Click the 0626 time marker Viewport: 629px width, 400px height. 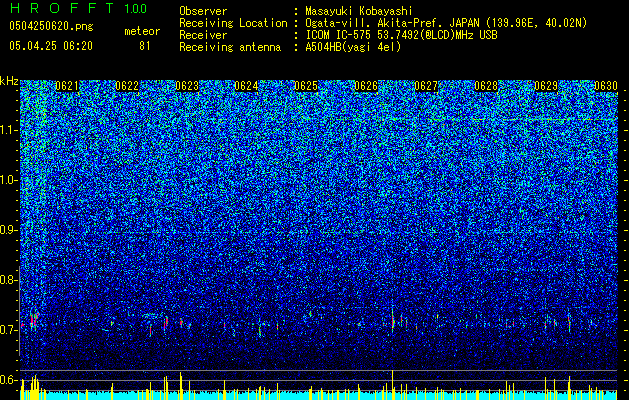click(x=366, y=86)
